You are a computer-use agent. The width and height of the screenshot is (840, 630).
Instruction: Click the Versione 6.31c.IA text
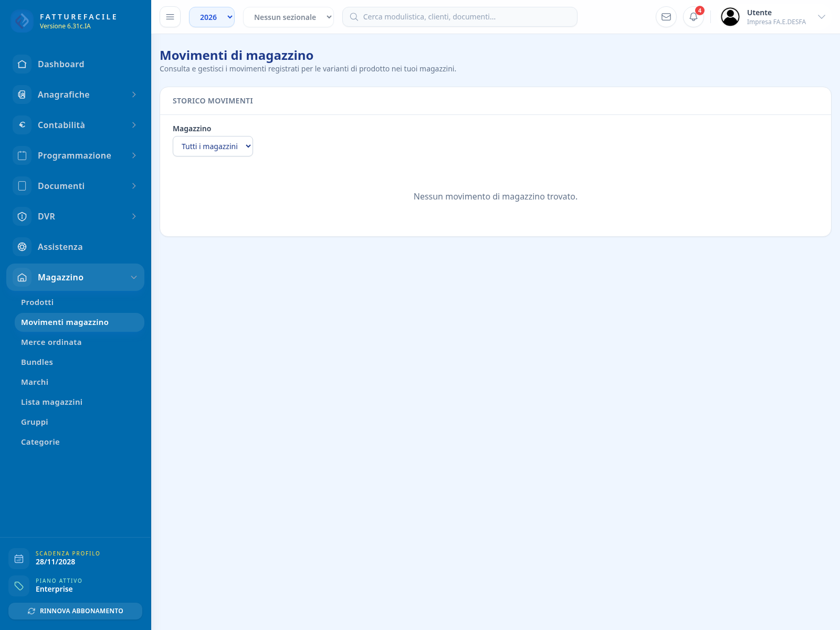pyautogui.click(x=65, y=26)
